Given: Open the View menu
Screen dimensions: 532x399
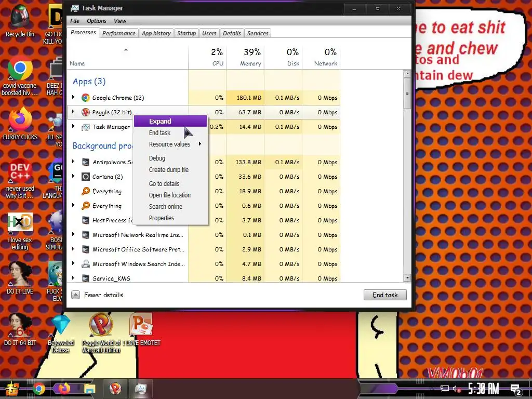Looking at the screenshot, I should pyautogui.click(x=120, y=21).
